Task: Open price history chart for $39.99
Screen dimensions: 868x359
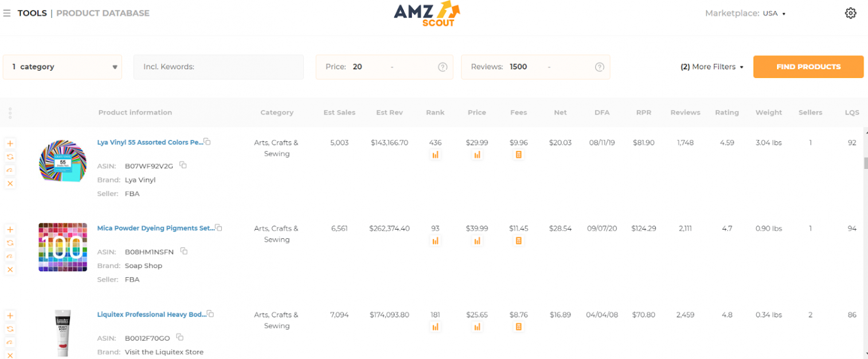Action: (x=477, y=241)
